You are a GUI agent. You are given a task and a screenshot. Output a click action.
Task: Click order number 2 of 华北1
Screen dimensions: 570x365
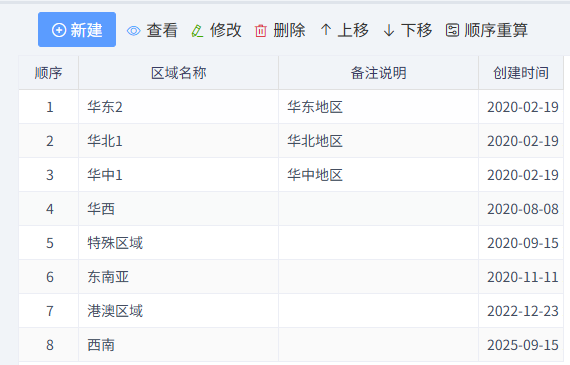pyautogui.click(x=50, y=141)
